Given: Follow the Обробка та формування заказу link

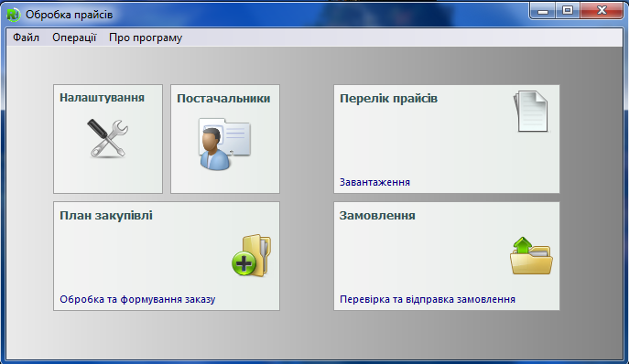Looking at the screenshot, I should 137,299.
